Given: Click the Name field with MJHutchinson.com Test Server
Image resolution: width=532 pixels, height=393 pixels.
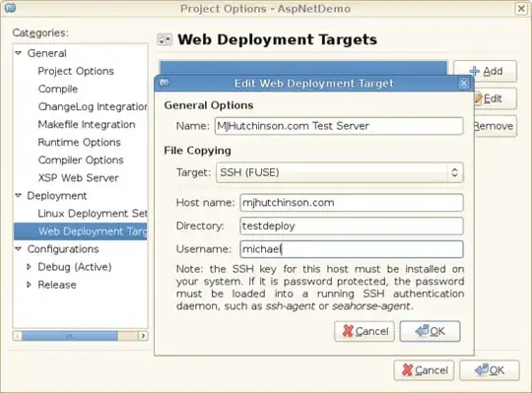Looking at the screenshot, I should pos(339,126).
